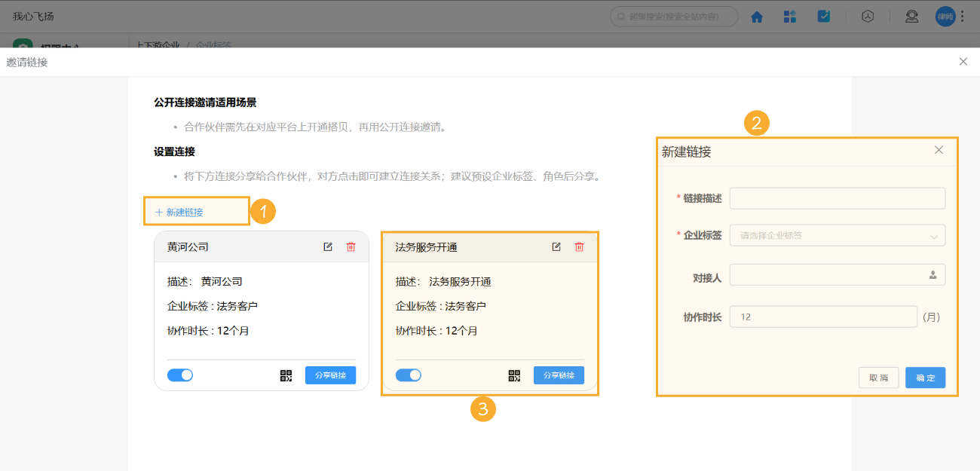Click the blue task checklist icon
980x471 pixels.
[824, 16]
